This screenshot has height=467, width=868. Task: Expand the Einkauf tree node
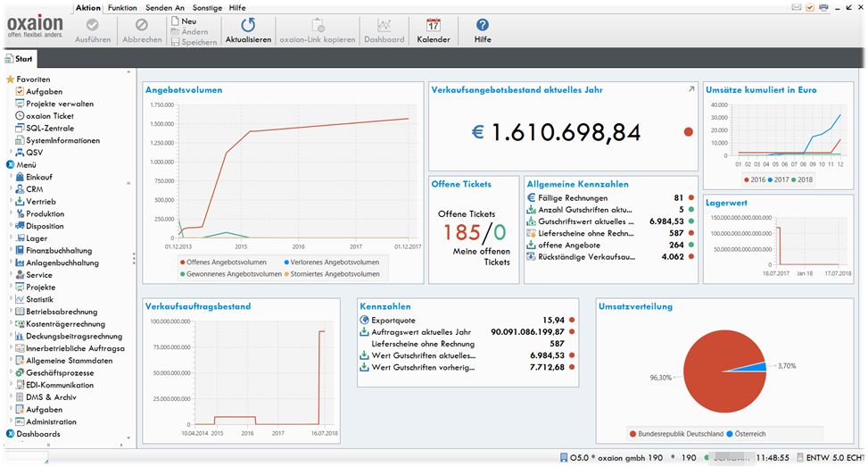pyautogui.click(x=12, y=177)
